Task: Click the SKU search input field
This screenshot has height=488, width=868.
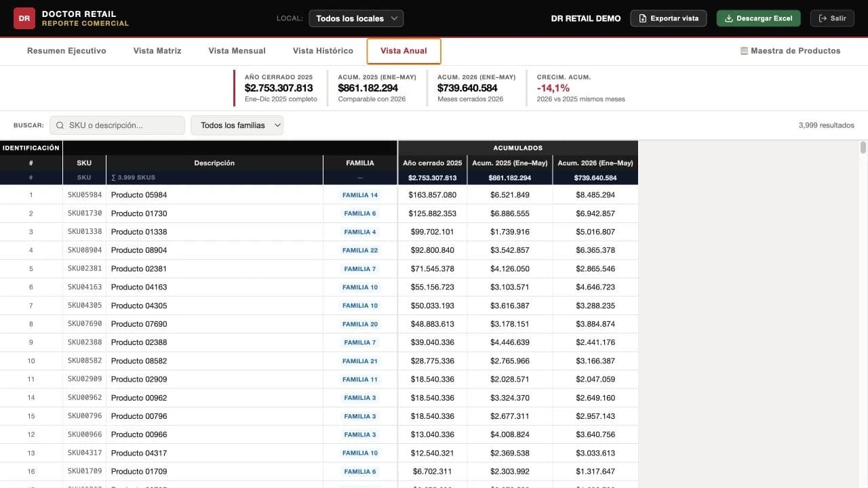Action: click(117, 125)
